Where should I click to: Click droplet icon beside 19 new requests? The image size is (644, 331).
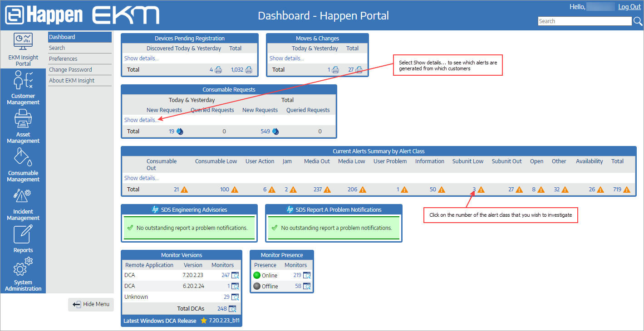pyautogui.click(x=180, y=131)
